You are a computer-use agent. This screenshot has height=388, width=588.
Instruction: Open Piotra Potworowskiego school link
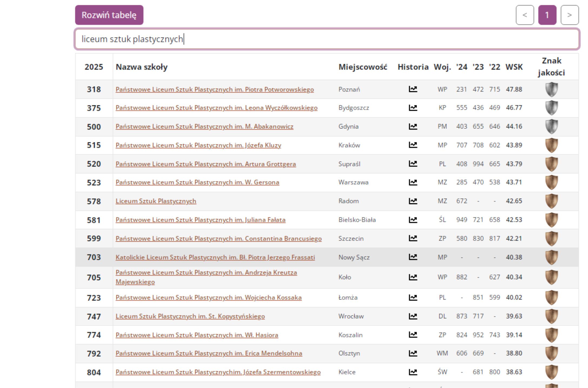coord(214,89)
